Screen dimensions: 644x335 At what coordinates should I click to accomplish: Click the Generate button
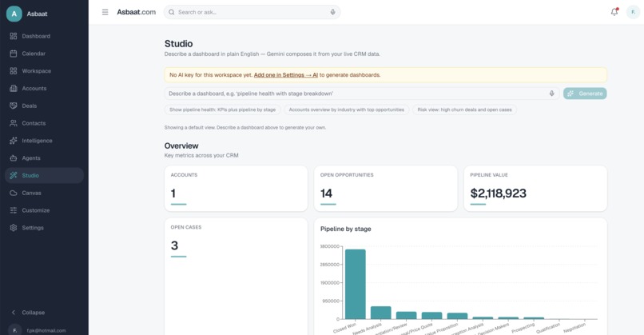point(585,94)
